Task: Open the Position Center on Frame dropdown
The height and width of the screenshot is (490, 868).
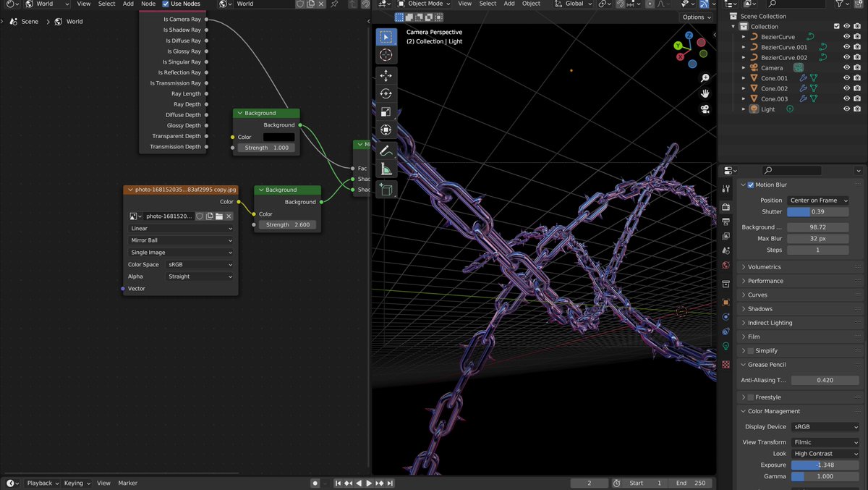Action: point(818,200)
